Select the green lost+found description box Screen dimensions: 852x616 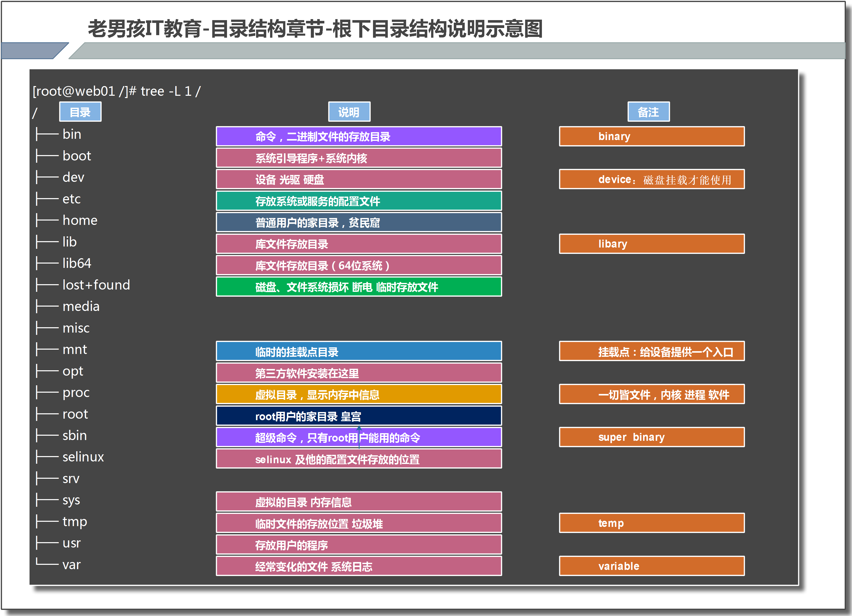click(x=359, y=287)
